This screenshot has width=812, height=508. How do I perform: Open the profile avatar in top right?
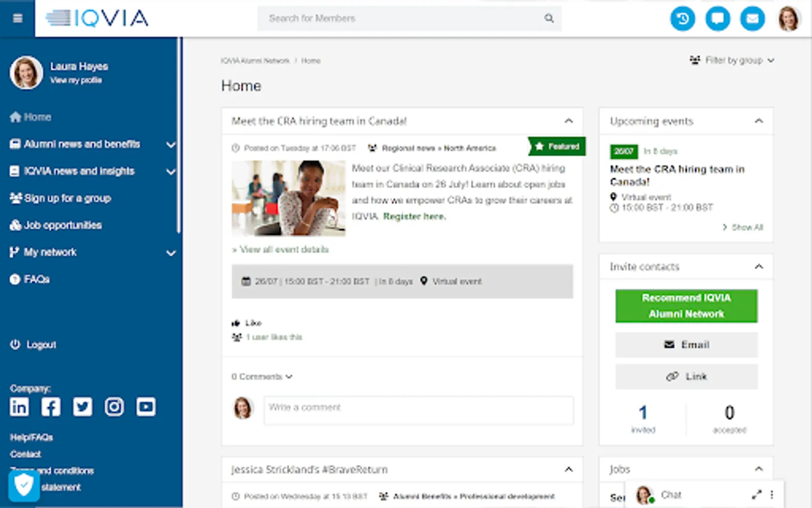tap(789, 19)
